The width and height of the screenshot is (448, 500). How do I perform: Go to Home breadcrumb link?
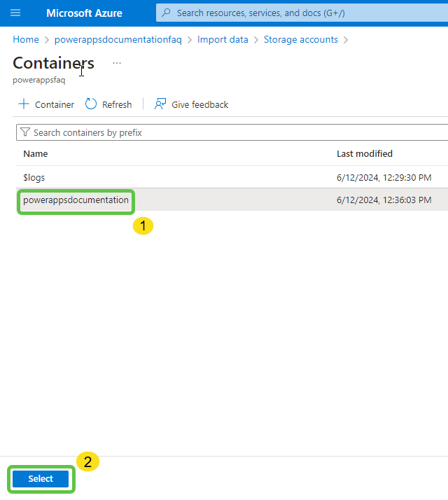pyautogui.click(x=26, y=40)
